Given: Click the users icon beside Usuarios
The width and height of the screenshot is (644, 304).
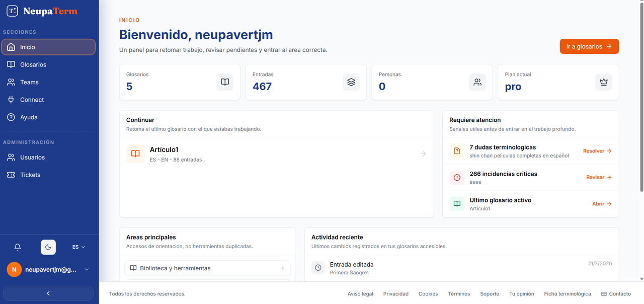Looking at the screenshot, I should point(11,158).
